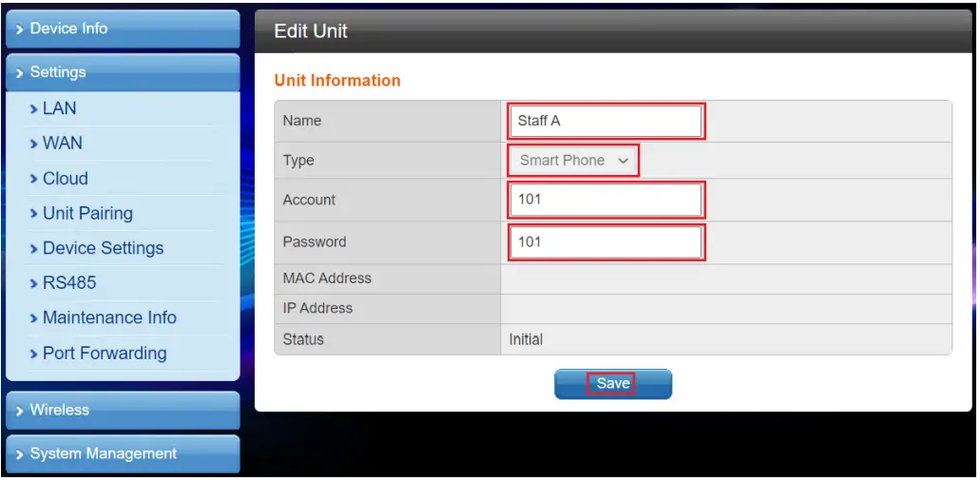Expand the Device Info section
The image size is (980, 480).
122,29
